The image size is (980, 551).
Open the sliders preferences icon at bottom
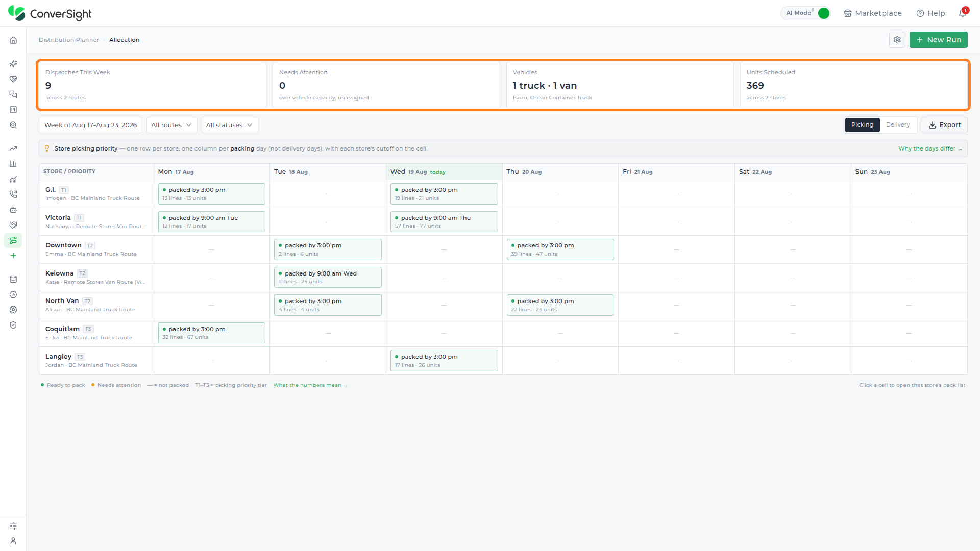(x=13, y=526)
